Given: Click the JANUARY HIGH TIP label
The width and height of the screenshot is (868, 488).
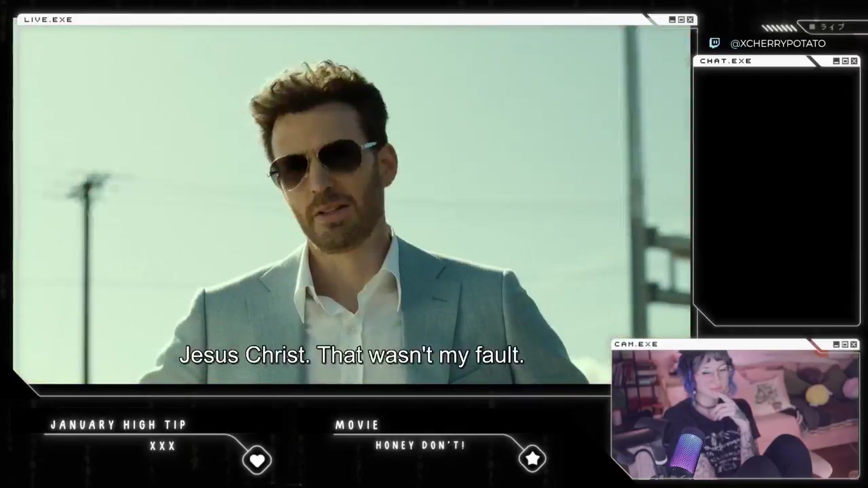Looking at the screenshot, I should 118,425.
